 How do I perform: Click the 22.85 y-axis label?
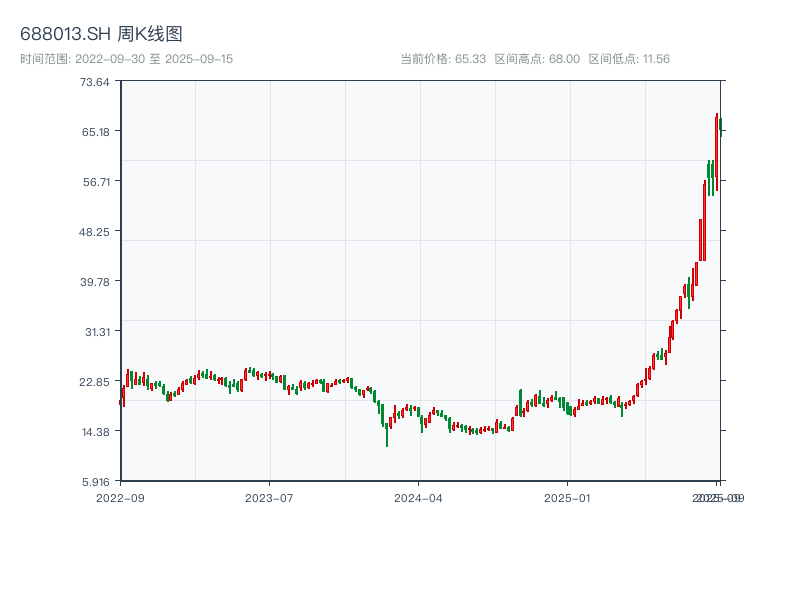click(x=94, y=382)
